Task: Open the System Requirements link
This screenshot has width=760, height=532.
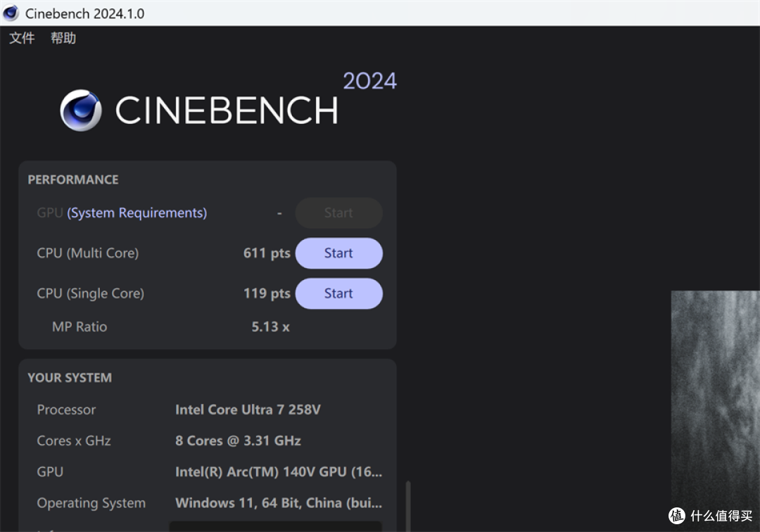Action: pyautogui.click(x=137, y=213)
